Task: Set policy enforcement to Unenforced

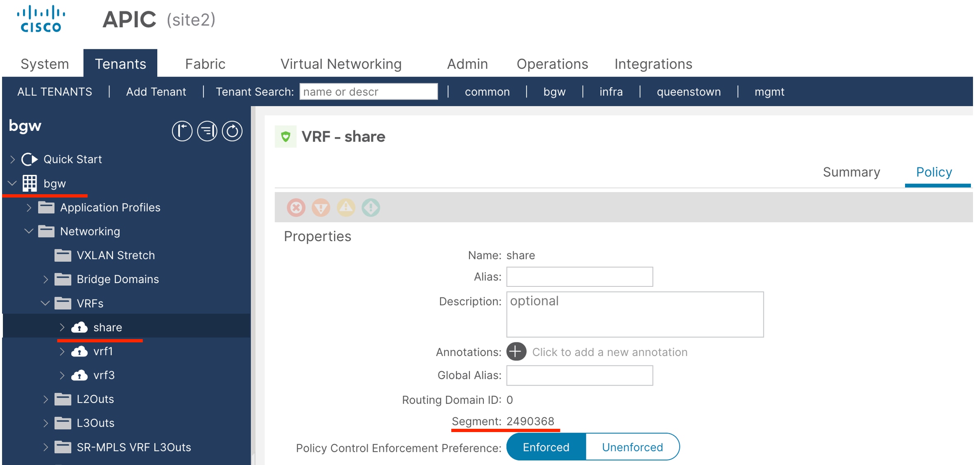Action: [x=632, y=447]
